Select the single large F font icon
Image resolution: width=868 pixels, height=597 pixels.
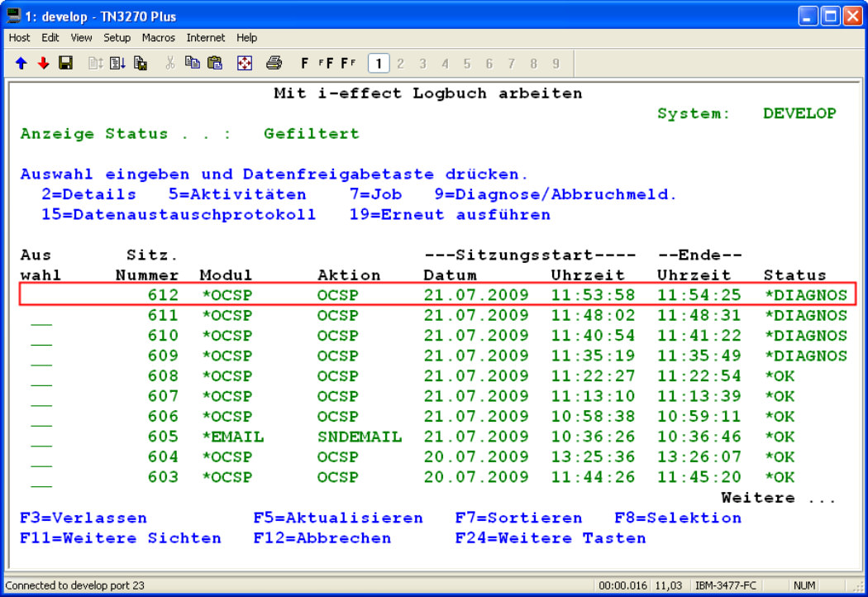305,63
